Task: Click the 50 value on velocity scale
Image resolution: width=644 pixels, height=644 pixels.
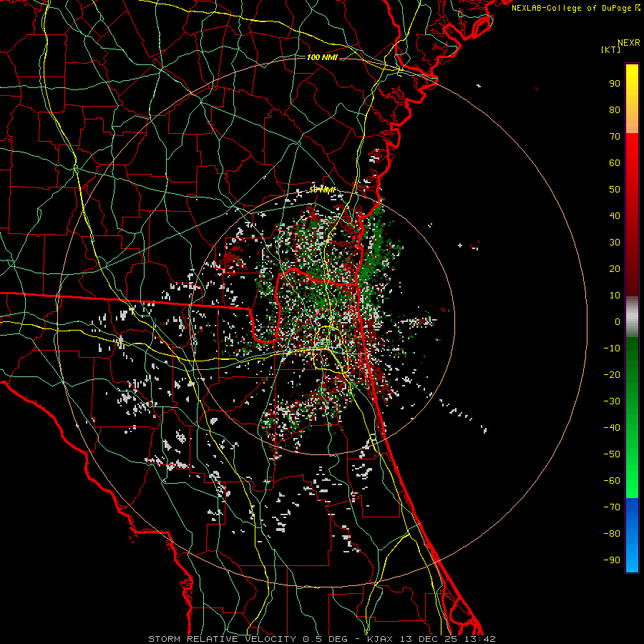Action: click(x=615, y=190)
